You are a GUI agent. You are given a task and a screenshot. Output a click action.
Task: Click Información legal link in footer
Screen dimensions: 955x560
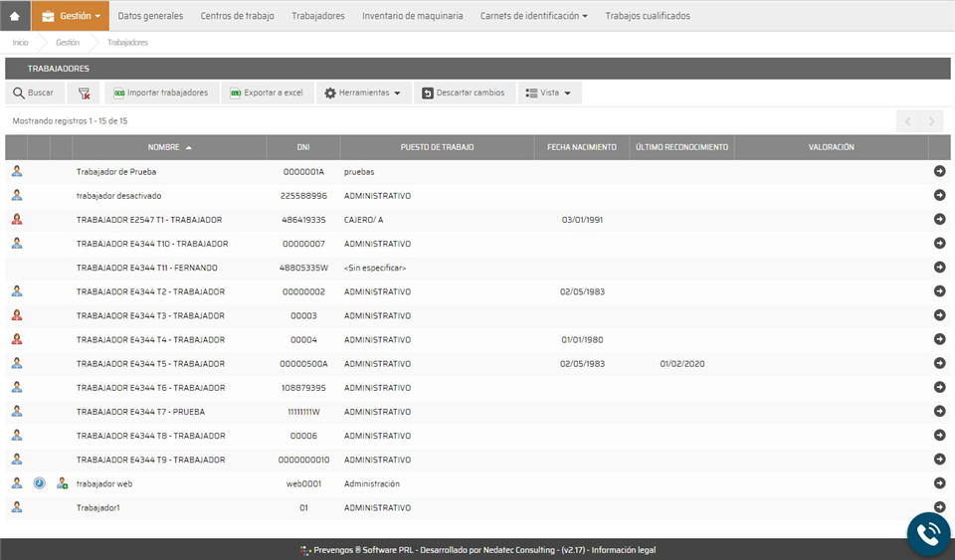(x=623, y=550)
